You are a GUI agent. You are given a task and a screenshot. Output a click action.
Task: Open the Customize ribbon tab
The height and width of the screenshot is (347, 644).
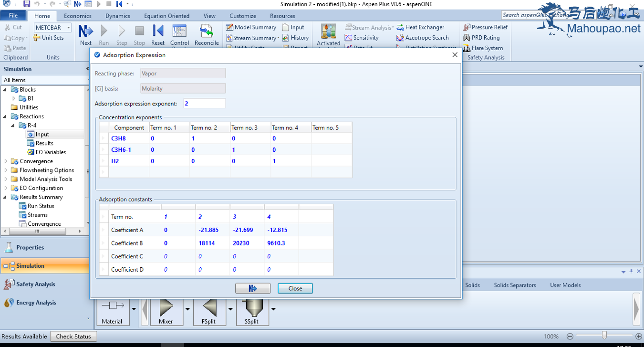pyautogui.click(x=243, y=16)
